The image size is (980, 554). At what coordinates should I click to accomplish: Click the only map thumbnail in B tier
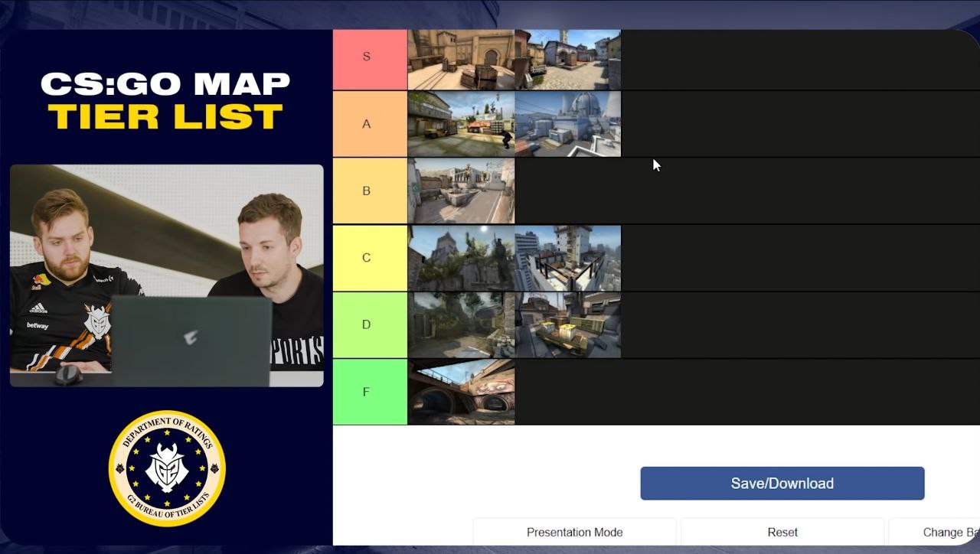pos(461,191)
